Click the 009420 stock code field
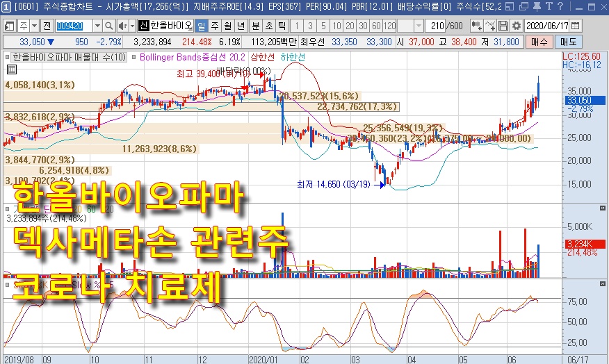 [x=74, y=26]
